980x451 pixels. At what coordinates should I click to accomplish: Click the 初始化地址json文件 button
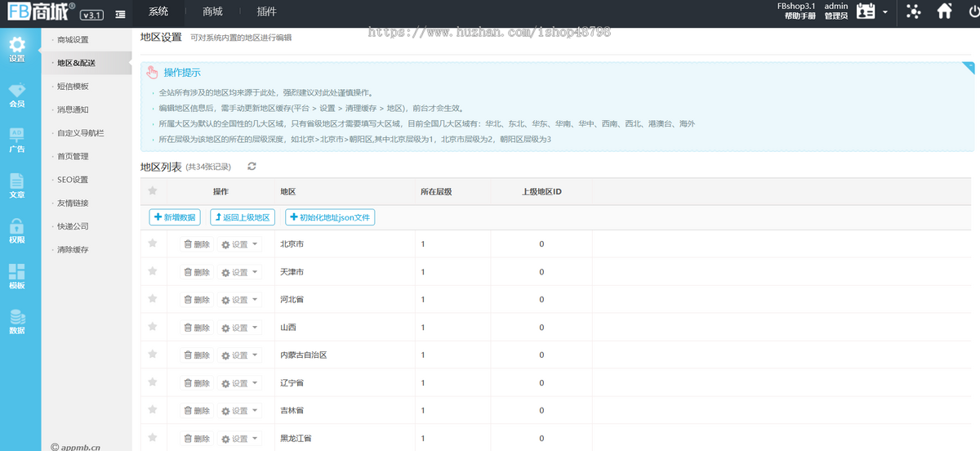tap(330, 217)
